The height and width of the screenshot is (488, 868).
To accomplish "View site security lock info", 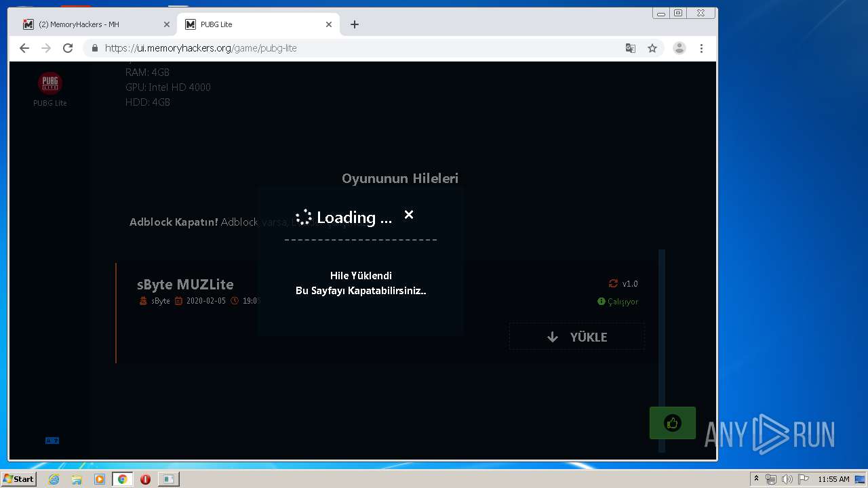I will coord(94,48).
